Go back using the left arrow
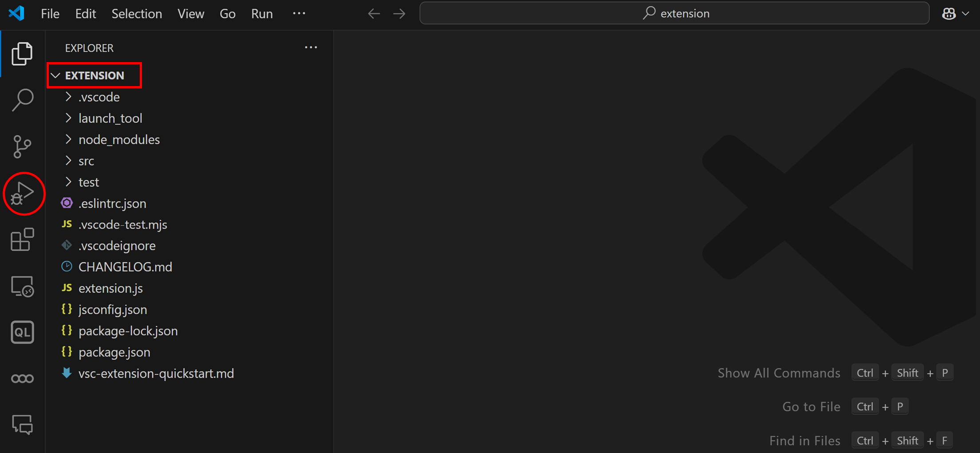The image size is (980, 453). [374, 14]
